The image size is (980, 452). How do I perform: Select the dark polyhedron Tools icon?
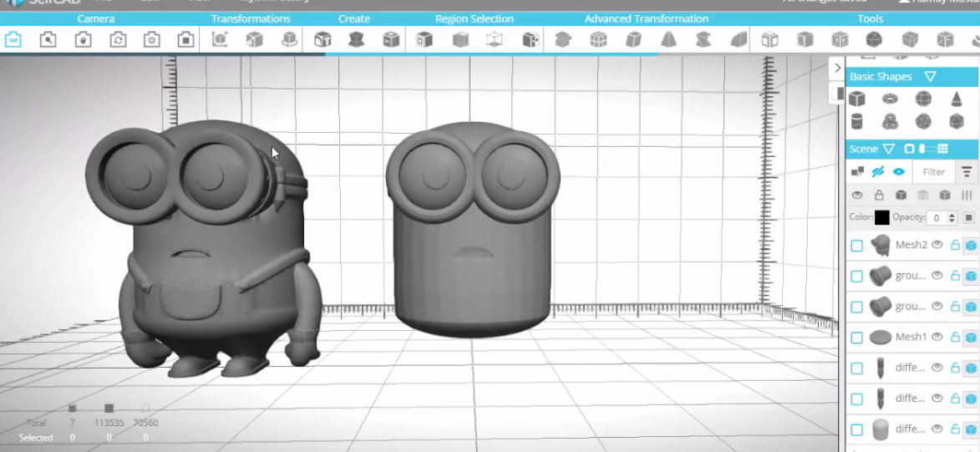(874, 40)
